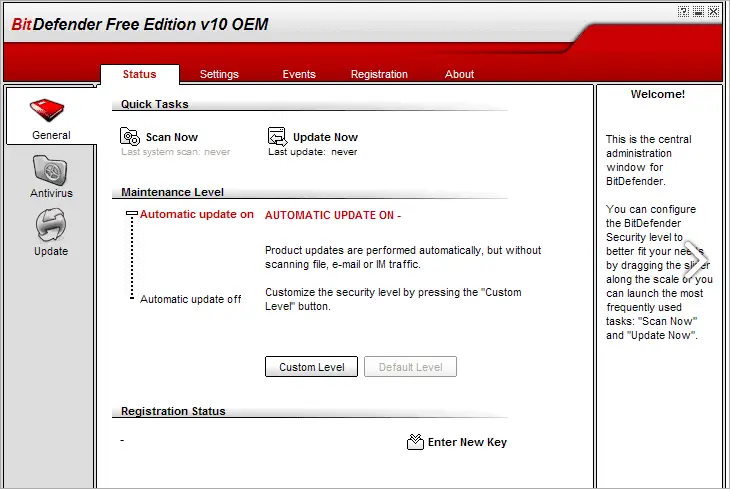Click the Scan Now magnifier icon
The image size is (730, 489).
130,136
